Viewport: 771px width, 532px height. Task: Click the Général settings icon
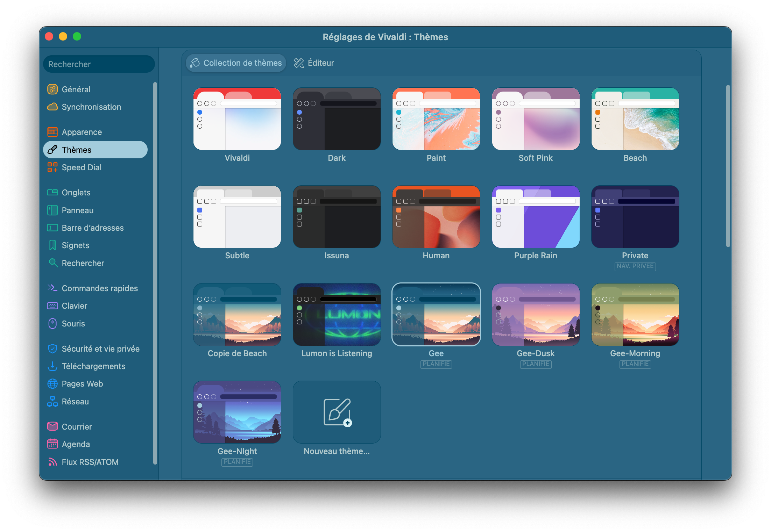(x=52, y=89)
